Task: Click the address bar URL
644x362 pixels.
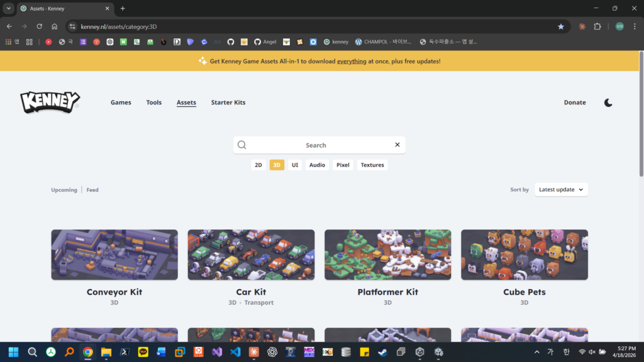Action: click(119, 26)
